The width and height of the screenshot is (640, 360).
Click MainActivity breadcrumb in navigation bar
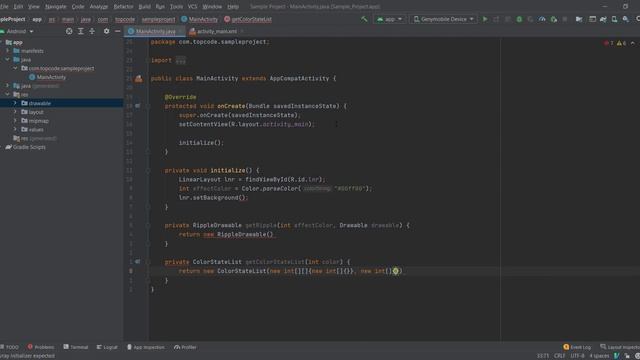click(200, 19)
